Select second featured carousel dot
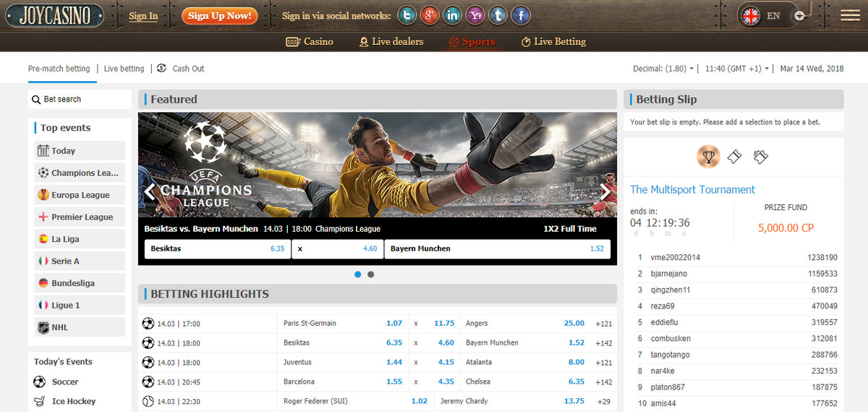This screenshot has width=868, height=412. coord(371,274)
